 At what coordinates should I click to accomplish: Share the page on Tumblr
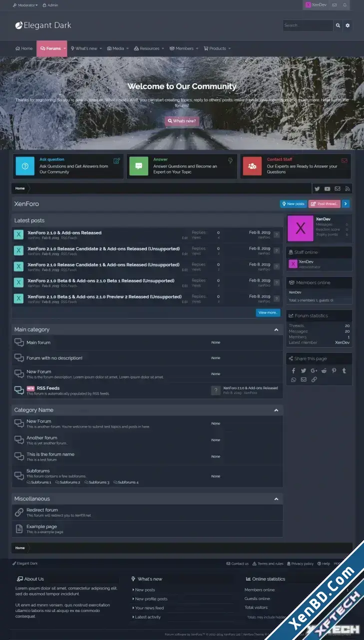[x=344, y=370]
